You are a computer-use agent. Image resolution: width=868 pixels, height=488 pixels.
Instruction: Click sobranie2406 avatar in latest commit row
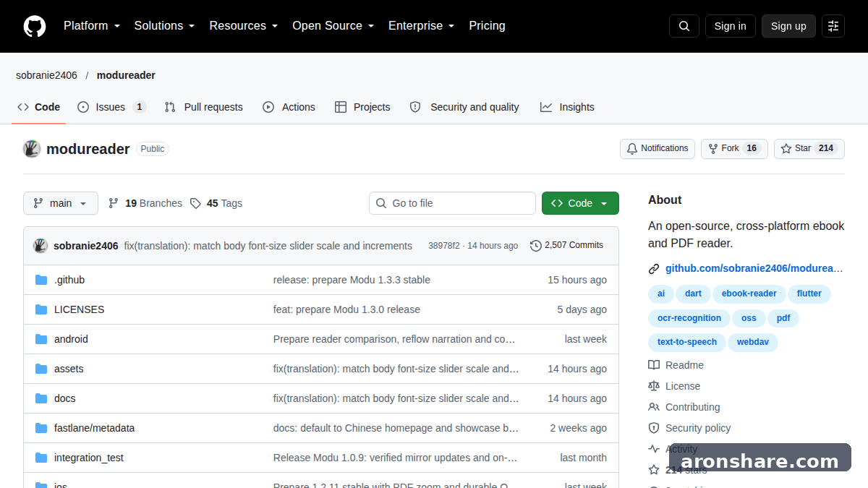(41, 246)
